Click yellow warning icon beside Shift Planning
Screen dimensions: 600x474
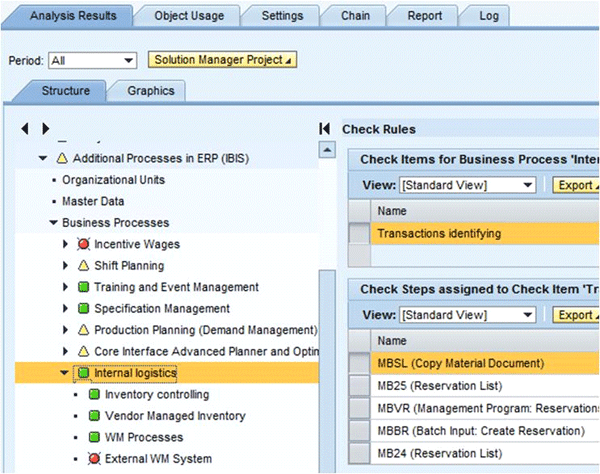click(x=84, y=266)
